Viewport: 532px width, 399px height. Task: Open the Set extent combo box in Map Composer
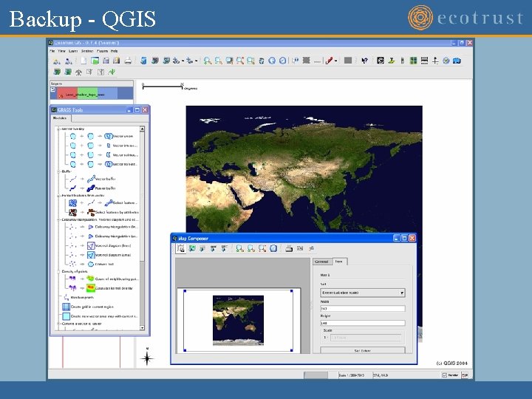pos(362,293)
